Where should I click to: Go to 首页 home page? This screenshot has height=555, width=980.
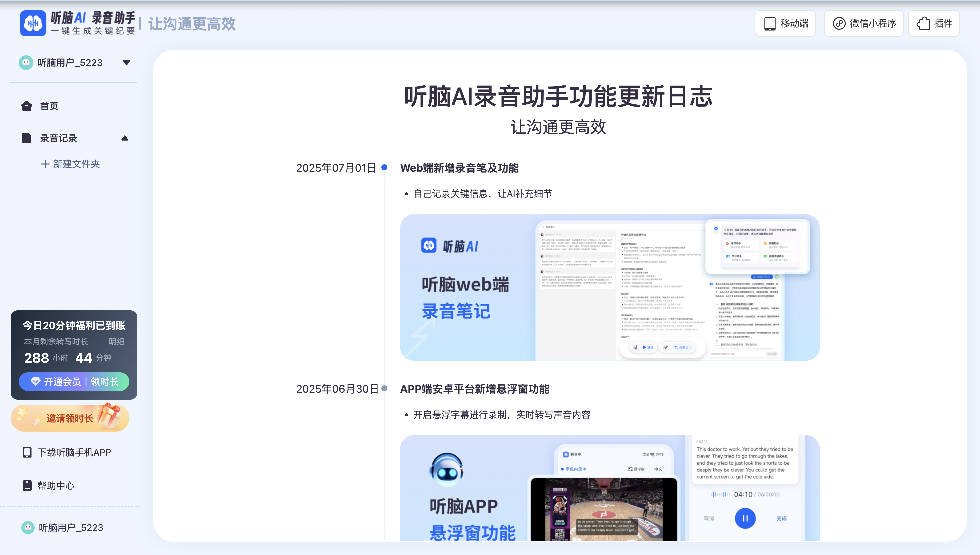(x=49, y=106)
